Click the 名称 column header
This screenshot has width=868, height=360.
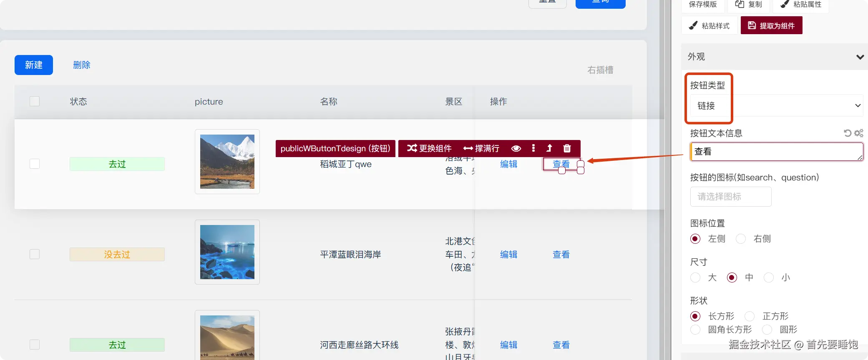tap(329, 102)
